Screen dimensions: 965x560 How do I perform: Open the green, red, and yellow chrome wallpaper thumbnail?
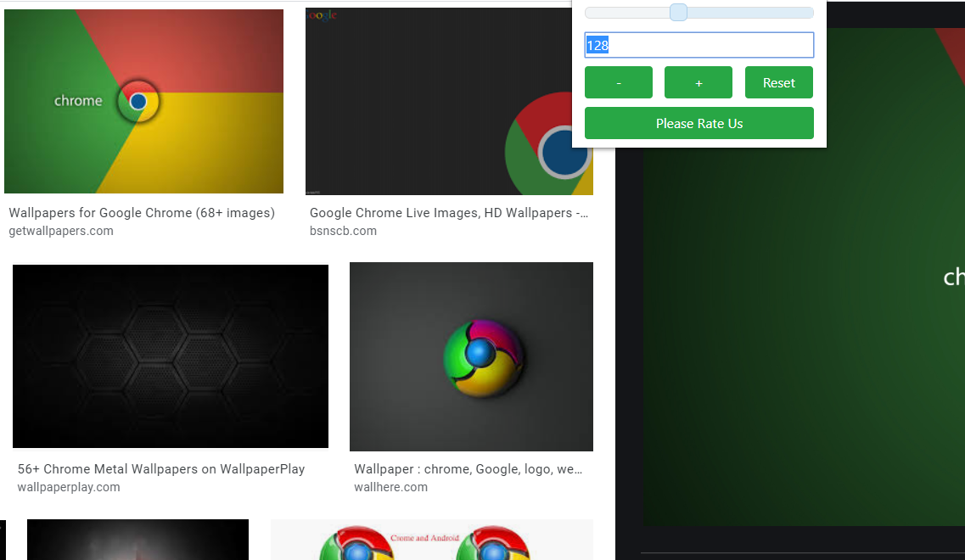coord(143,101)
